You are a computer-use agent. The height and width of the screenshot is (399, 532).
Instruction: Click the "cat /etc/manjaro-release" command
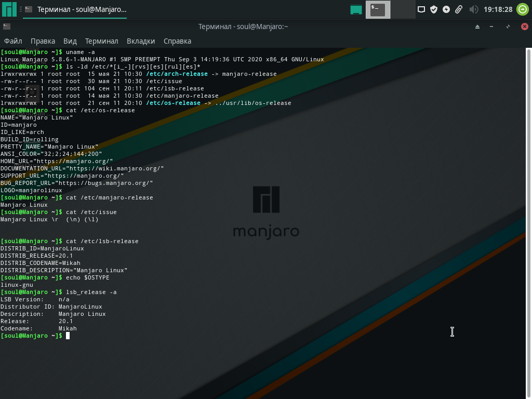pyautogui.click(x=110, y=197)
